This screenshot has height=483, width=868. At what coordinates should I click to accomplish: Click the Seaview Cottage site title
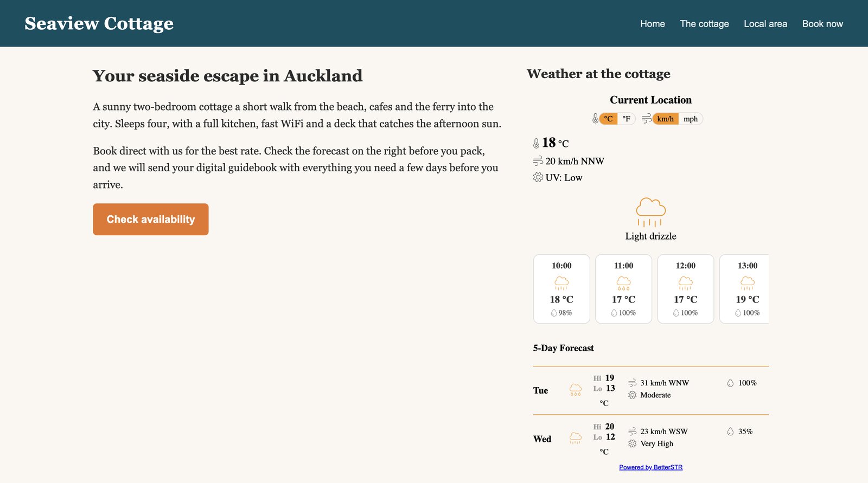coord(99,23)
